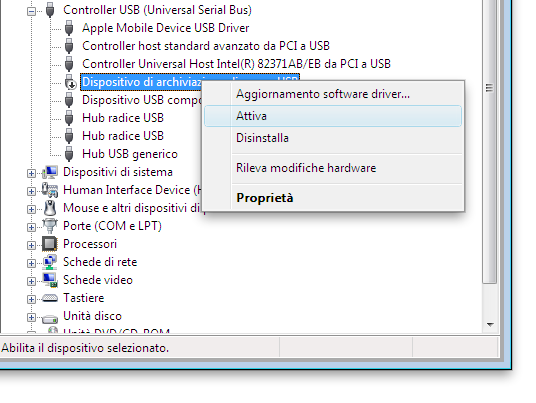Click the Schede di rete network icon
Image resolution: width=536 pixels, height=403 pixels.
coord(50,262)
